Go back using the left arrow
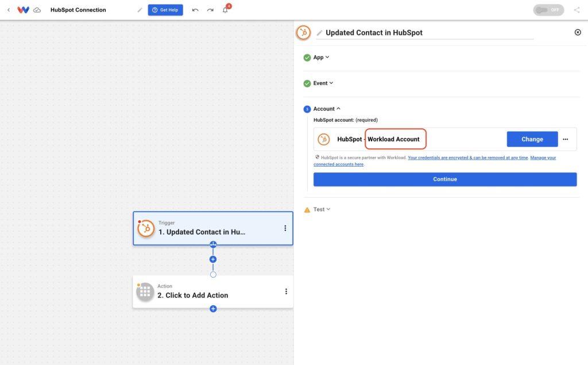 tap(9, 10)
